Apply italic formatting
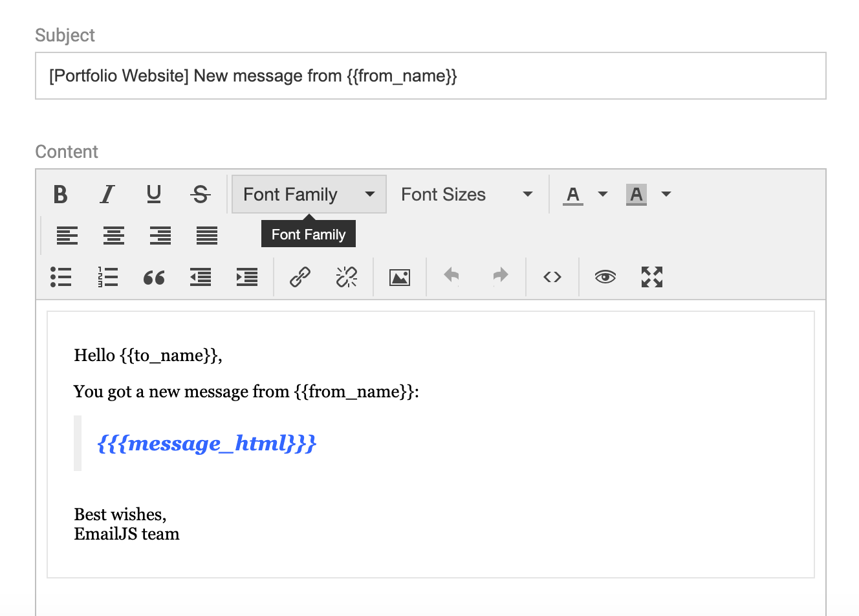The image size is (859, 616). coord(107,194)
